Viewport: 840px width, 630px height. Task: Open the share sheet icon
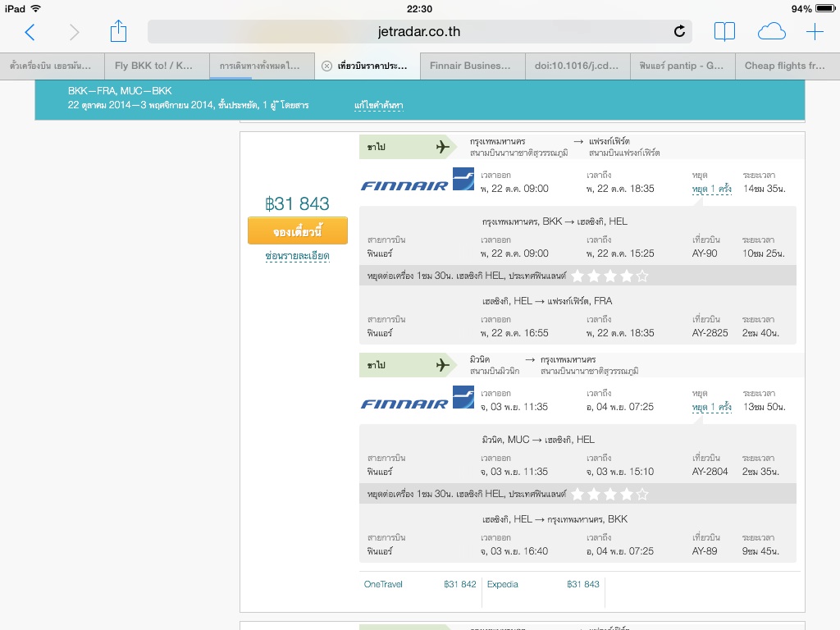[118, 31]
